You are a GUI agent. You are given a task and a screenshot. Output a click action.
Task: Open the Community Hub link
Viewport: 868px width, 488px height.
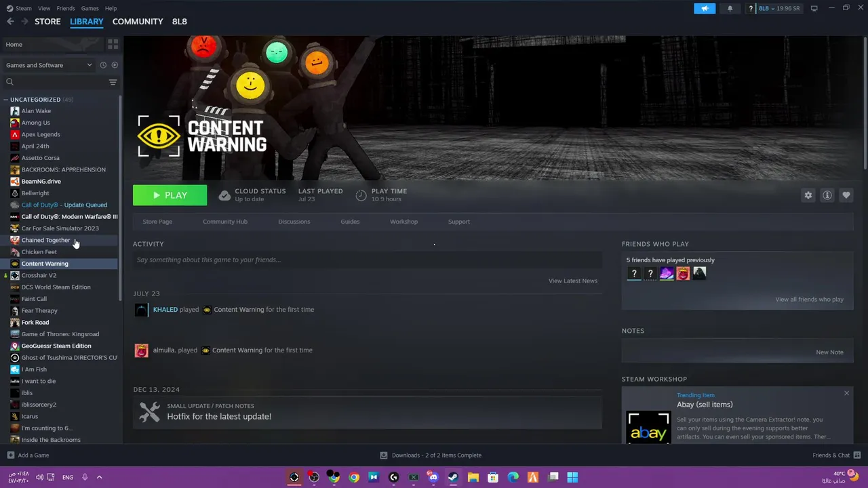coord(225,222)
